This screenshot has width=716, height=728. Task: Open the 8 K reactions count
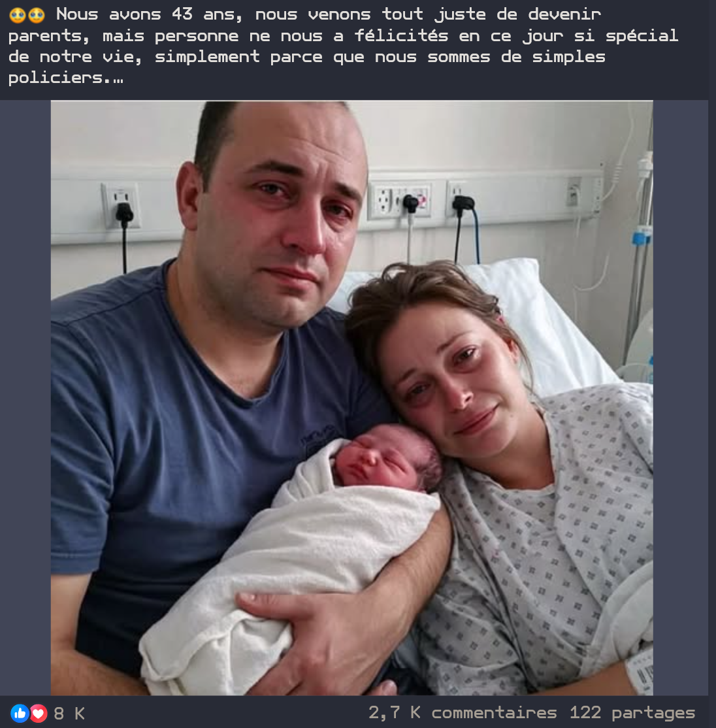pyautogui.click(x=69, y=714)
